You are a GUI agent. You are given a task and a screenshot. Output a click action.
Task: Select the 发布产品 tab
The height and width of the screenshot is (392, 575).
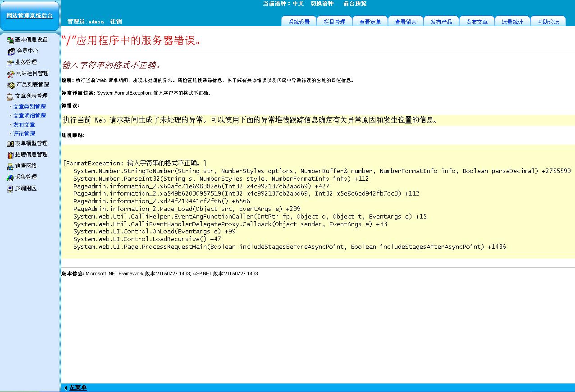(x=441, y=22)
